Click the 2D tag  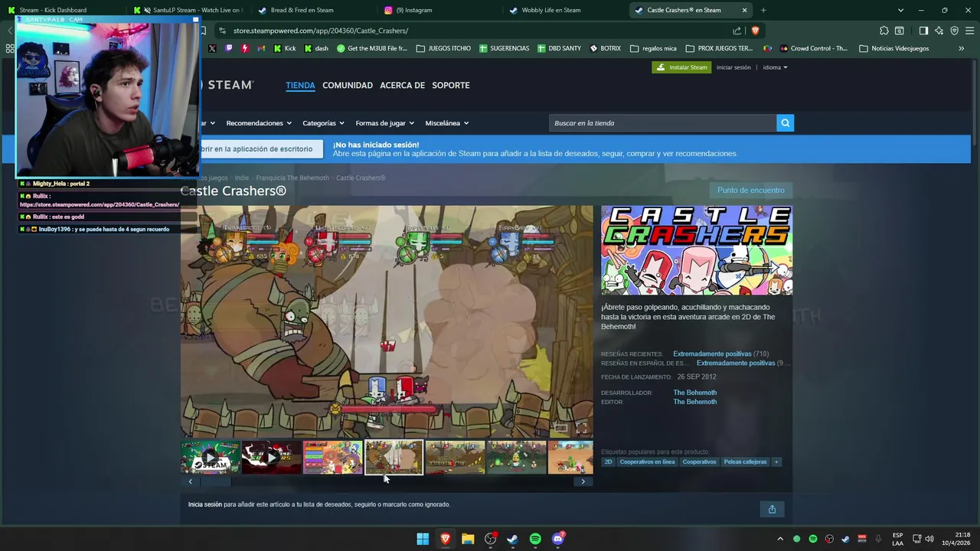(x=608, y=462)
